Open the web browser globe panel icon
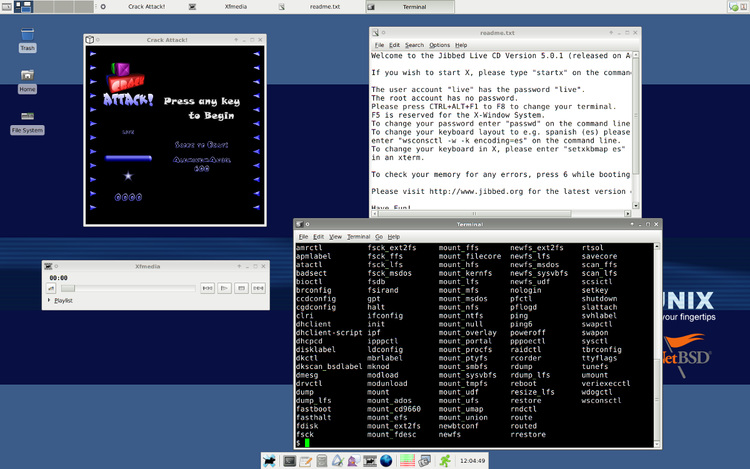Viewport: 750px width, 469px height. pos(386,461)
